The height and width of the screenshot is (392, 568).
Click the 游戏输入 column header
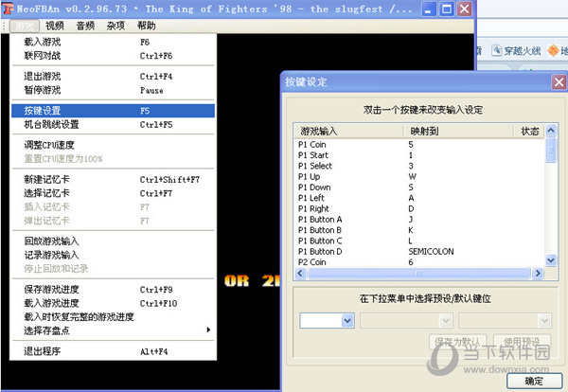(x=348, y=132)
